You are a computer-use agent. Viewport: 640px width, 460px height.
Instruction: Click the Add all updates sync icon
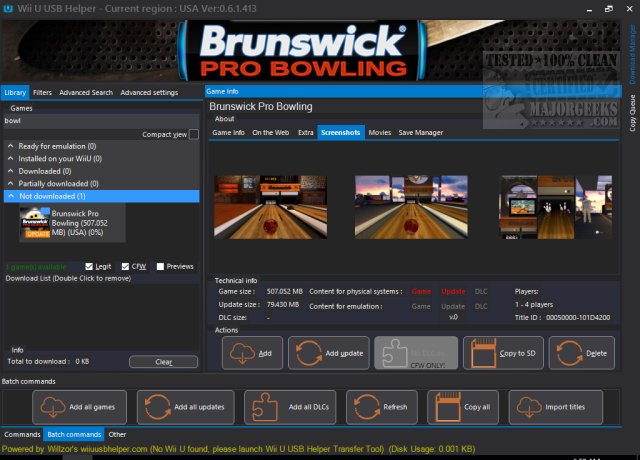coord(158,407)
